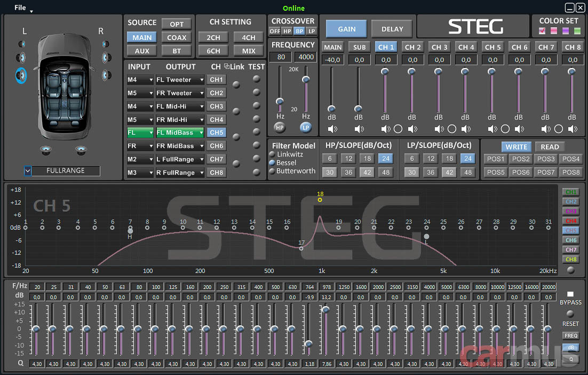Image resolution: width=588 pixels, height=375 pixels.
Task: Open the green FL MidBass output dropdown
Action: click(x=180, y=132)
